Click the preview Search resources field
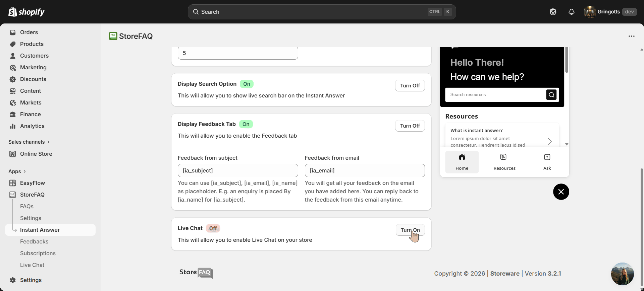Screen dimensions: 644x291 point(496,95)
